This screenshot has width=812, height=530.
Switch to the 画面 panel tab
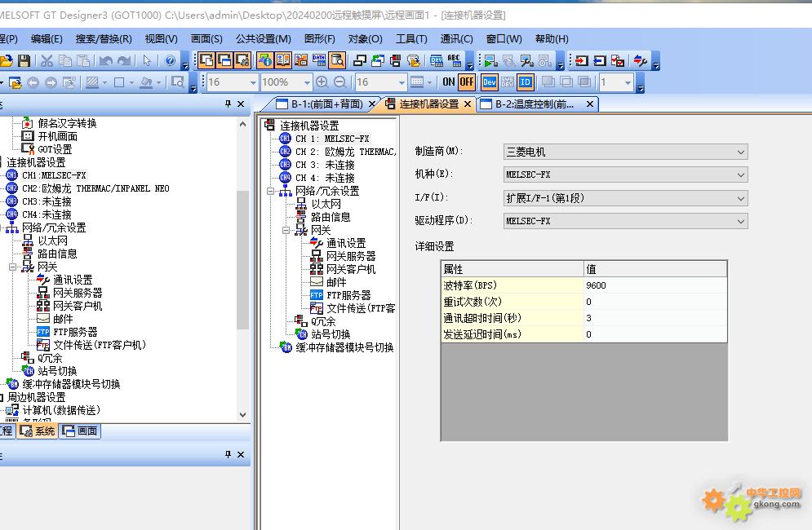[80, 431]
